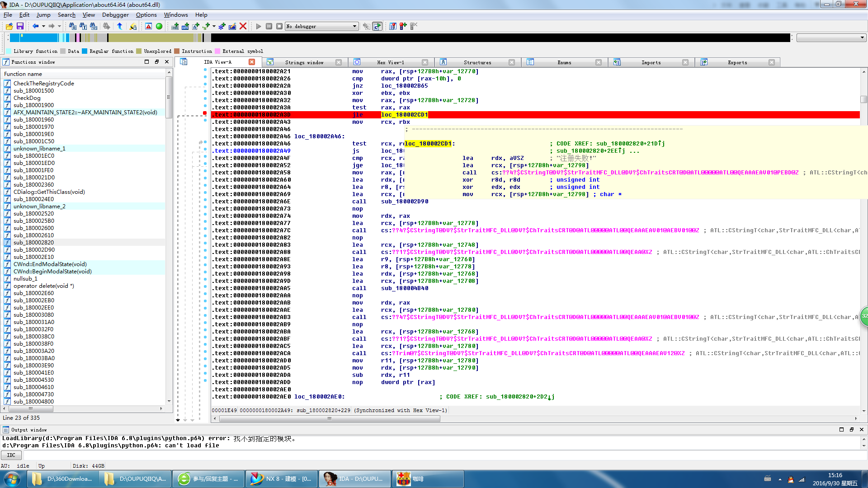Switch to the Exports tab

click(737, 62)
